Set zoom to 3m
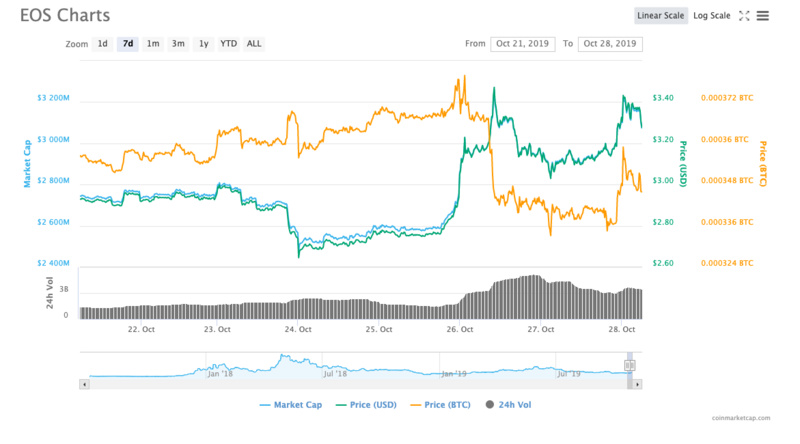Viewport: 800px width, 444px height. point(178,44)
